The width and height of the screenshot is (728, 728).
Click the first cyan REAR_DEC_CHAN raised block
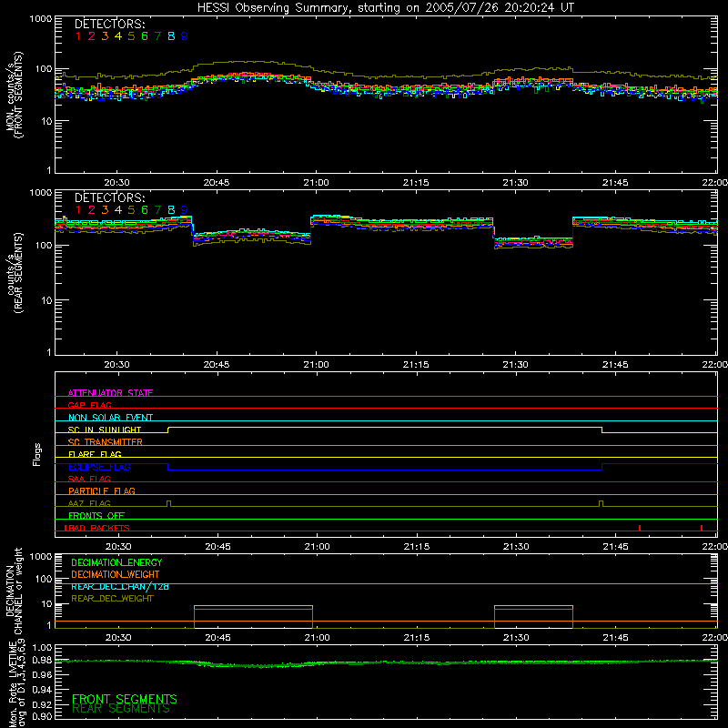tap(254, 606)
